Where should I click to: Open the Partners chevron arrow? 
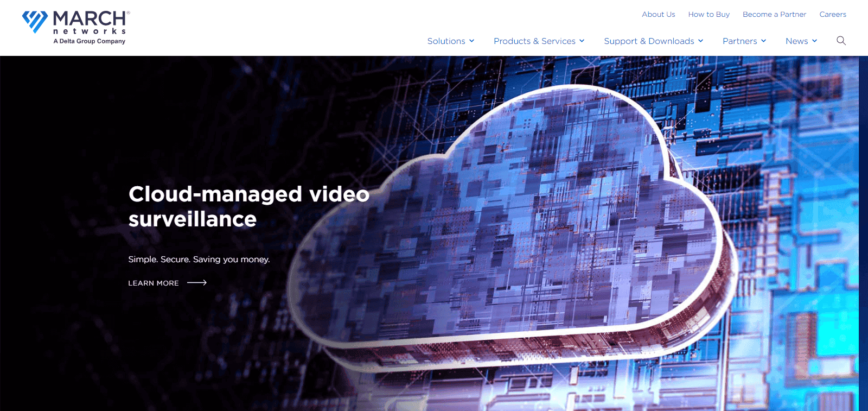coord(764,41)
